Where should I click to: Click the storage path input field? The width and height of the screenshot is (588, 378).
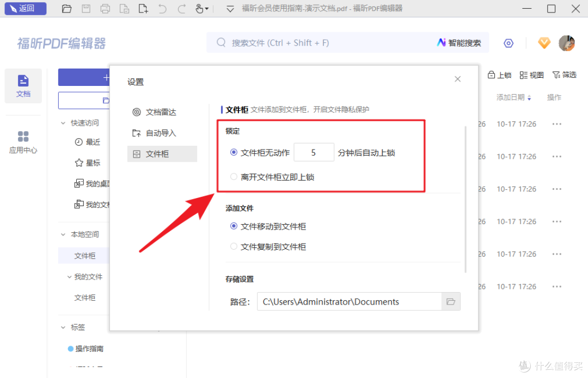coord(349,301)
